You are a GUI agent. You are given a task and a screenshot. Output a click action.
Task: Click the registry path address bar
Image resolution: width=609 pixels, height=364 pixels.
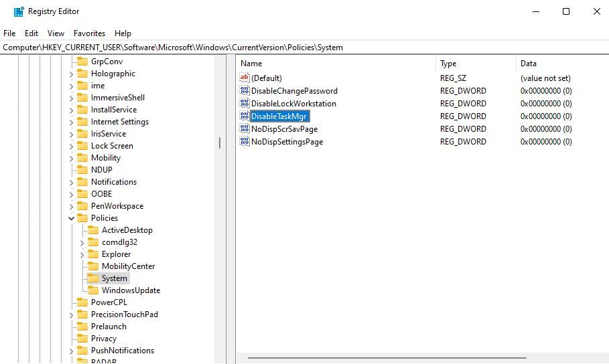pos(304,48)
